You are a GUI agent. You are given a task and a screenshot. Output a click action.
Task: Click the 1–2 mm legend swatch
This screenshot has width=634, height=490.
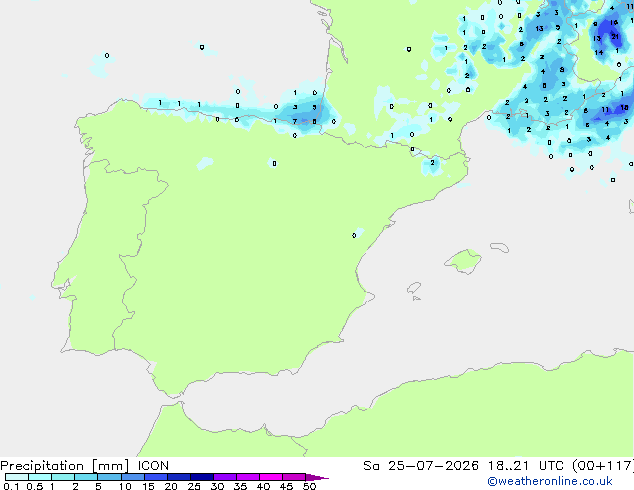click(x=63, y=477)
